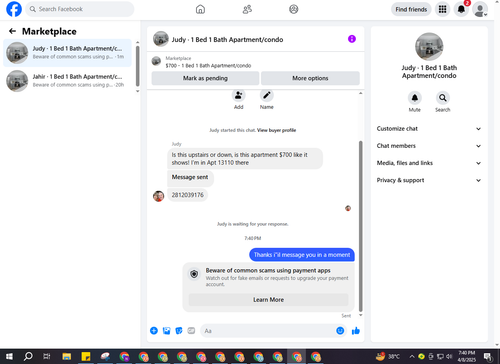
Task: Open the emoji picker
Action: click(340, 331)
